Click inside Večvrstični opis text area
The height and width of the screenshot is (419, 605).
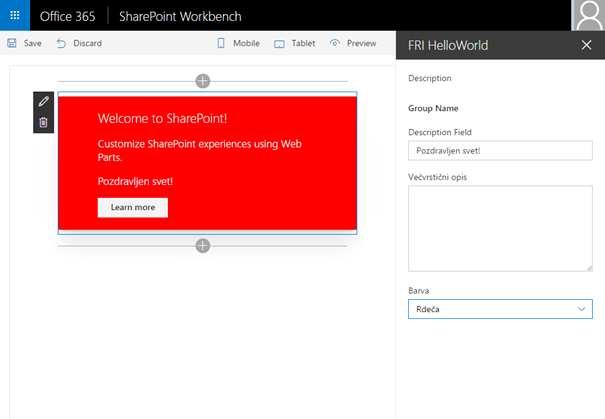(x=500, y=227)
